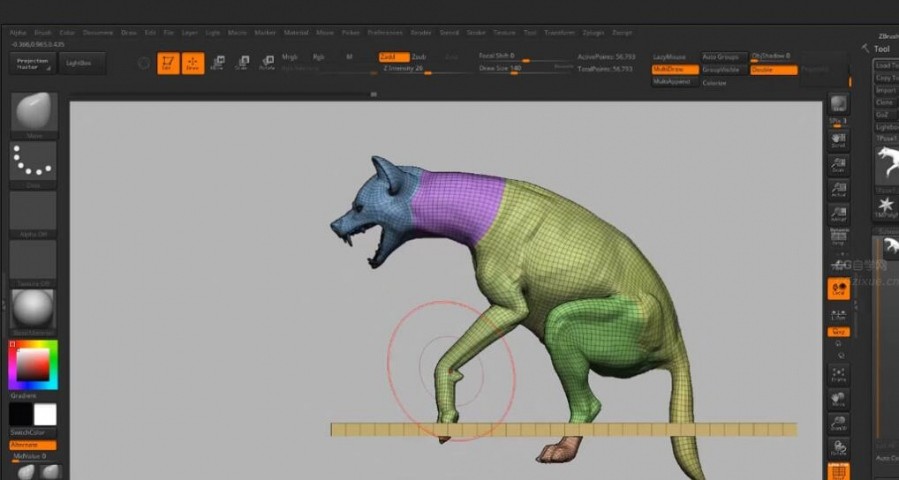Click the Auto Groups button
Screen dimensions: 899x480
click(724, 57)
